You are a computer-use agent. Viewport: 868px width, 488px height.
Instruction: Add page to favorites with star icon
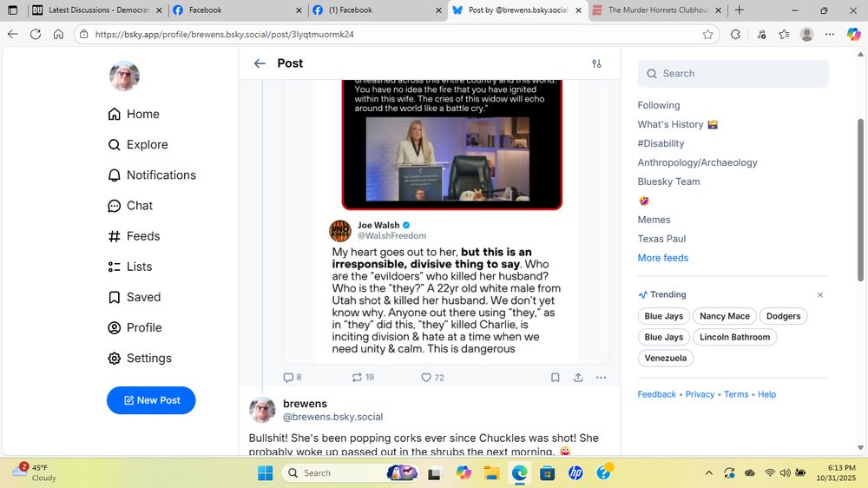[707, 35]
